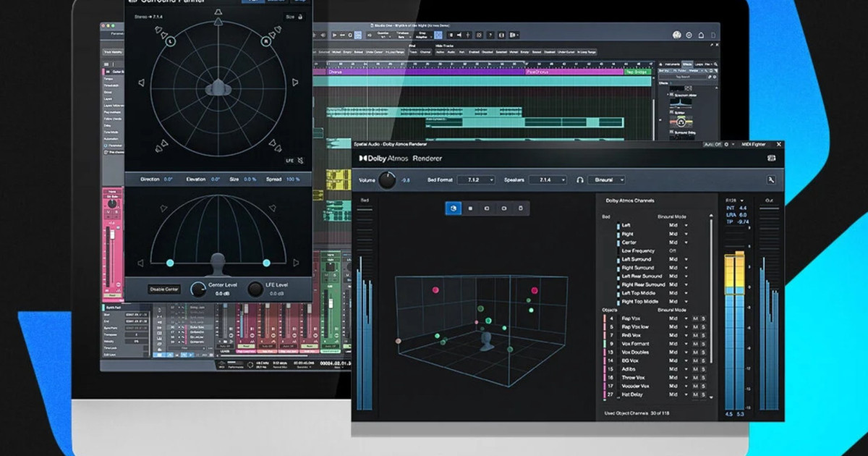Screen dimensions: 868x456
Task: Select the left speaker L puck
Action: point(171,42)
